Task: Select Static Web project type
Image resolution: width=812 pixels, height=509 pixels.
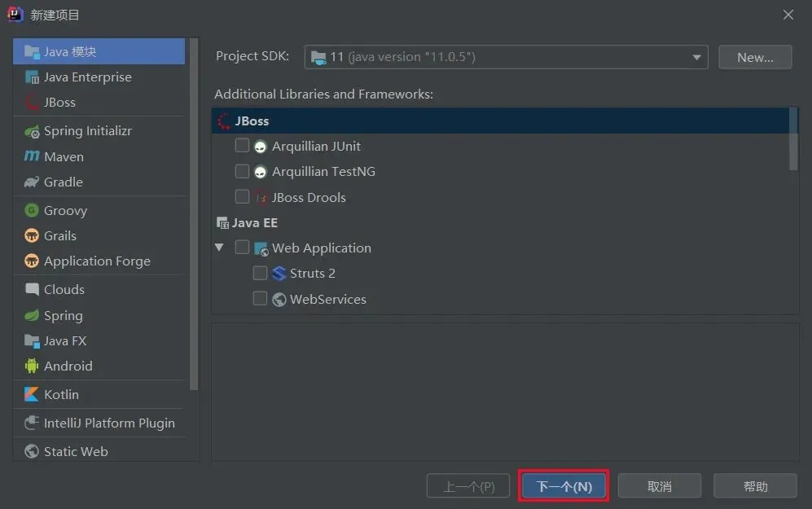Action: coord(99,451)
